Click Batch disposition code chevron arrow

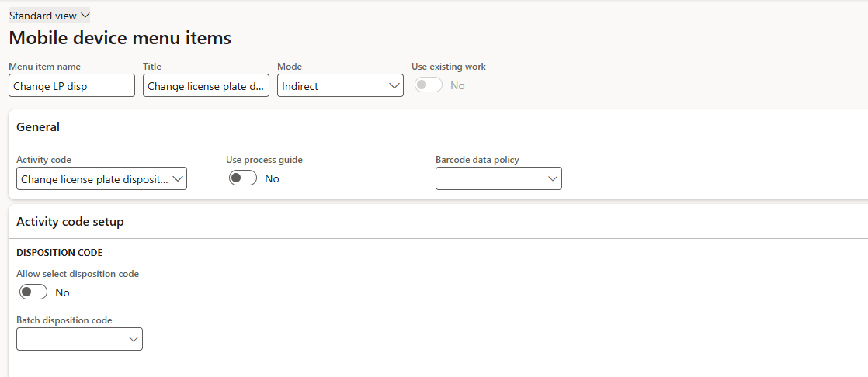coord(133,340)
